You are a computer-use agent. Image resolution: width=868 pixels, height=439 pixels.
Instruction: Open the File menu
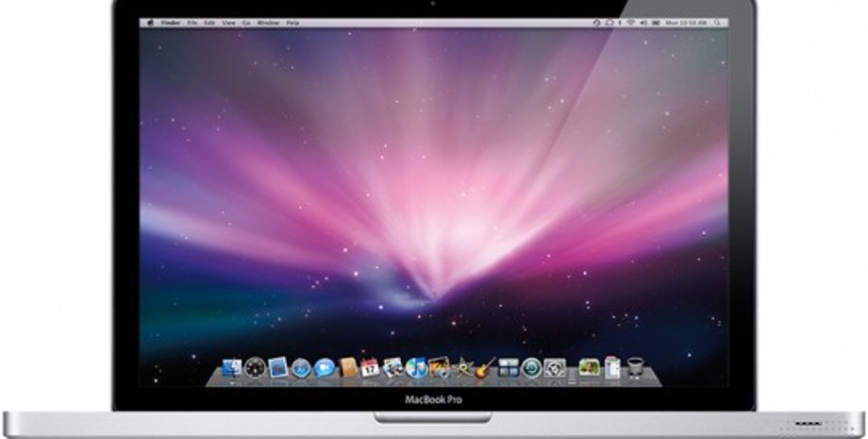[192, 23]
